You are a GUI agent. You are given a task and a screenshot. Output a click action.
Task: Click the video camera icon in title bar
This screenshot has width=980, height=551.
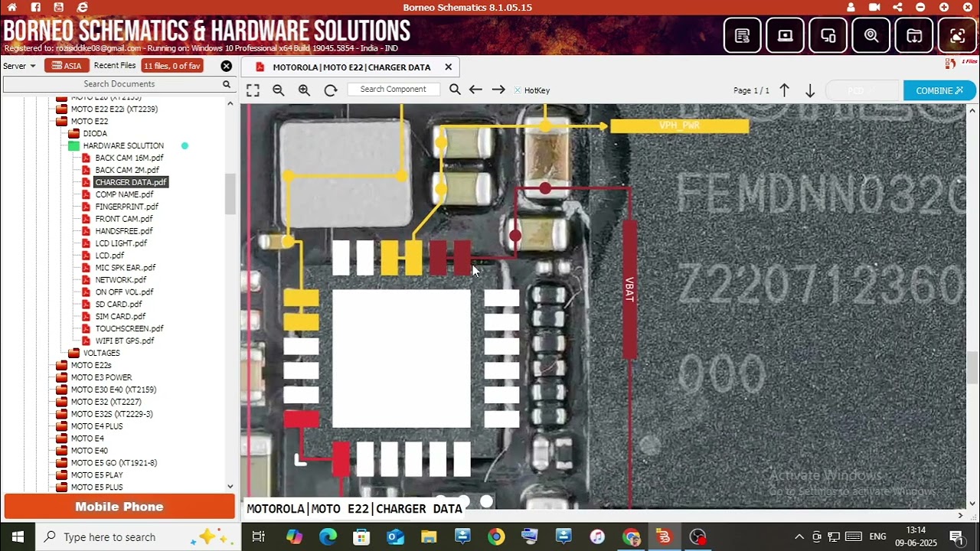coord(874,7)
